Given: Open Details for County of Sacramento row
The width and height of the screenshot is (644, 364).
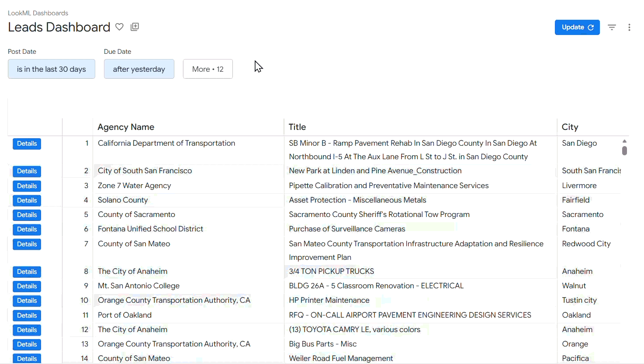Looking at the screenshot, I should click(x=27, y=215).
